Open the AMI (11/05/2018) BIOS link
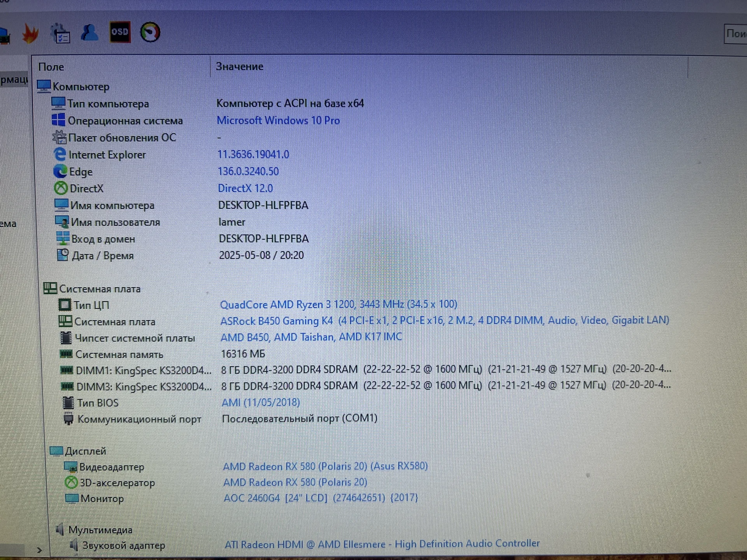747x560 pixels. click(x=261, y=402)
